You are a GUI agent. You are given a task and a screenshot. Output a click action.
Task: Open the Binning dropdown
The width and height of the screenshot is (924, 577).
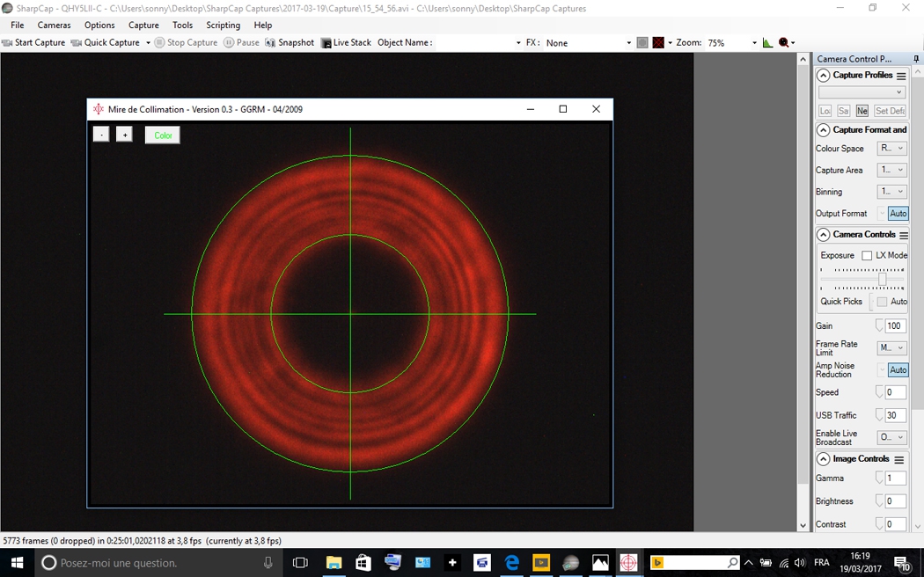pos(891,192)
